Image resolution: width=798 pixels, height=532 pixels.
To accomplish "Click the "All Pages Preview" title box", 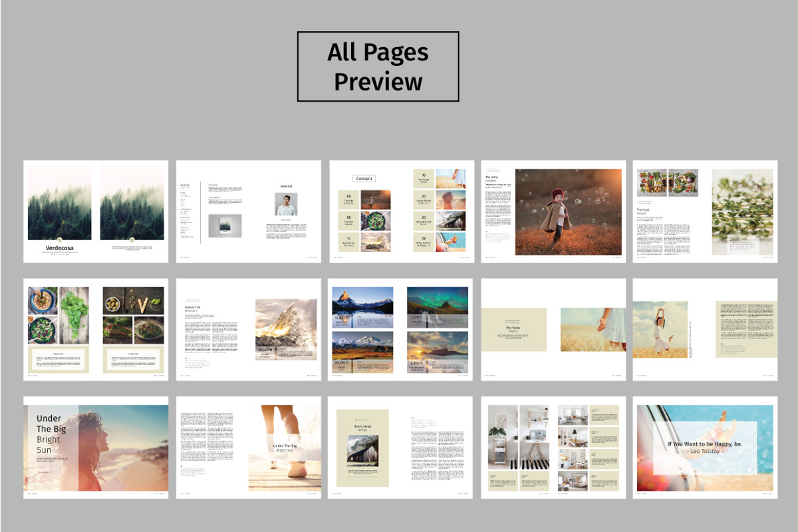I will click(378, 66).
